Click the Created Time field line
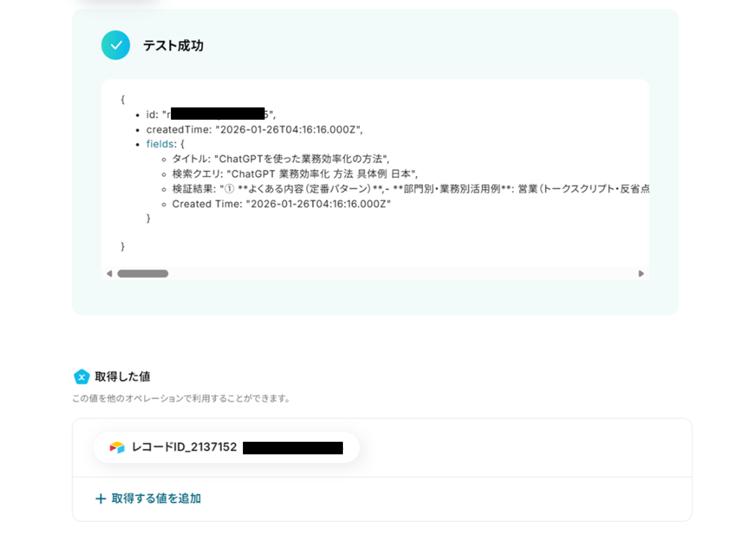Viewport: 756px width, 533px height. click(x=281, y=204)
